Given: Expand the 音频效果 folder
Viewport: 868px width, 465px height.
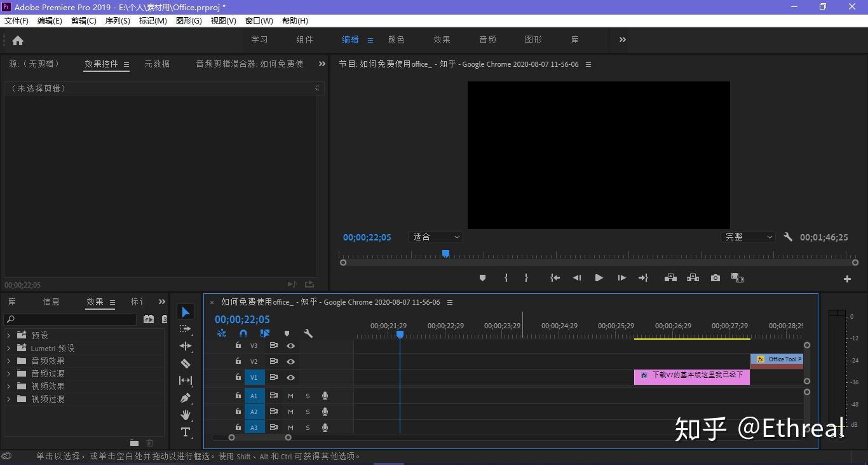Looking at the screenshot, I should tap(8, 361).
